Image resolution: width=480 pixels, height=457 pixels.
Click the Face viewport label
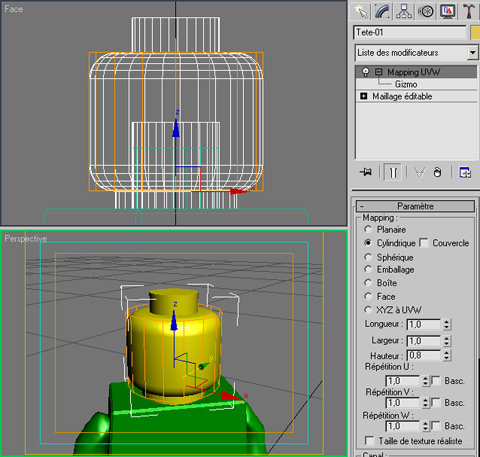click(14, 9)
